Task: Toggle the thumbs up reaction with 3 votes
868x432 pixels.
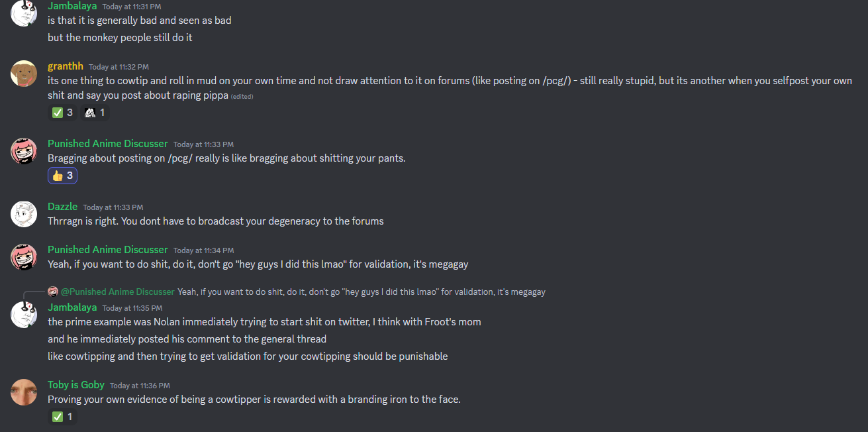Action: point(63,176)
